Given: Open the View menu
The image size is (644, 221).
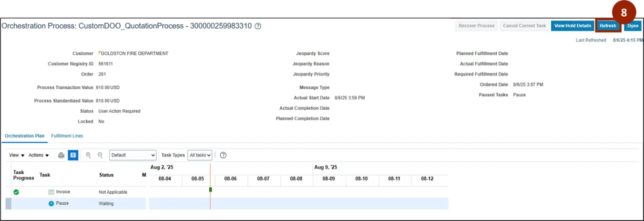Looking at the screenshot, I should [17, 155].
